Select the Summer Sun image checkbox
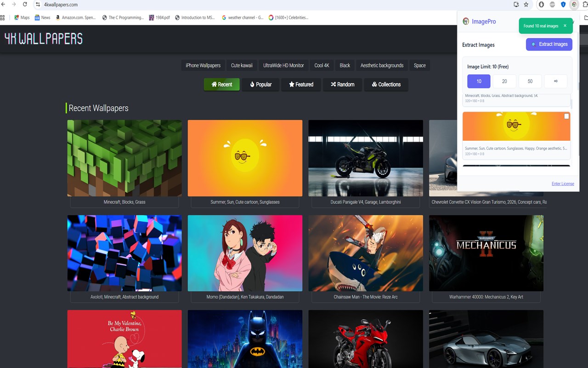Viewport: 588px width, 368px height. pos(566,116)
